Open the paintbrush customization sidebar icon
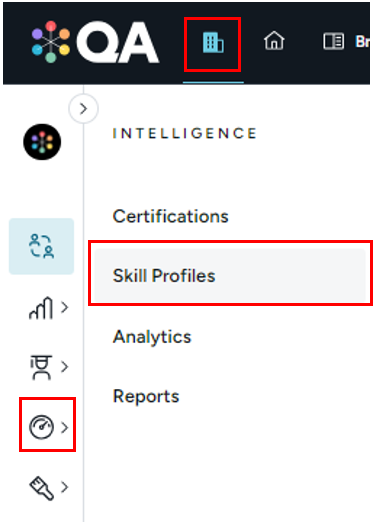Viewport: 375px width, 522px height. pos(42,487)
